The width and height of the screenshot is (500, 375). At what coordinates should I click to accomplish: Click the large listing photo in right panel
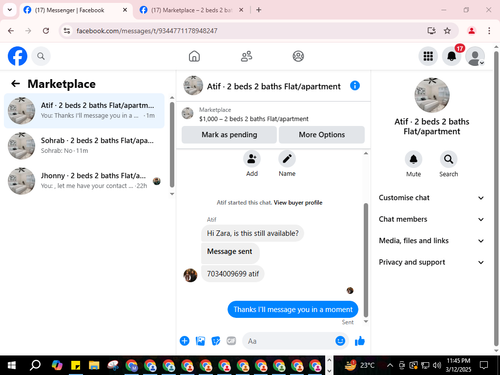432,95
